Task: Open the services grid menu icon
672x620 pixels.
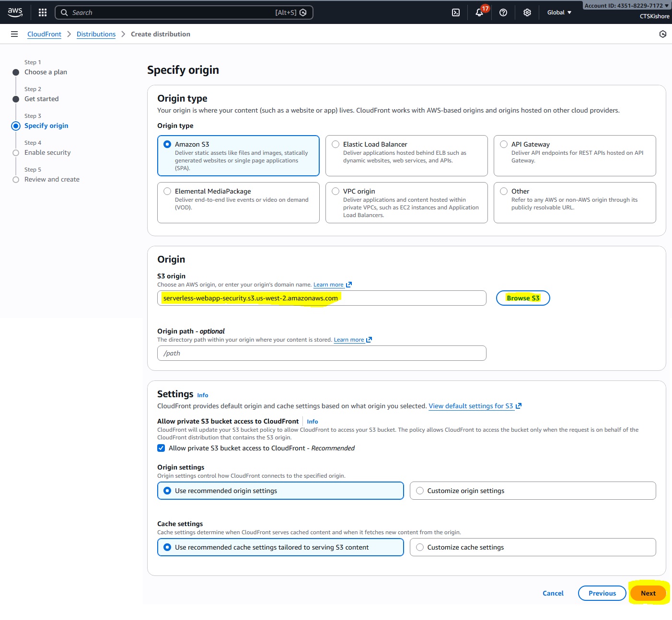Action: pyautogui.click(x=43, y=12)
